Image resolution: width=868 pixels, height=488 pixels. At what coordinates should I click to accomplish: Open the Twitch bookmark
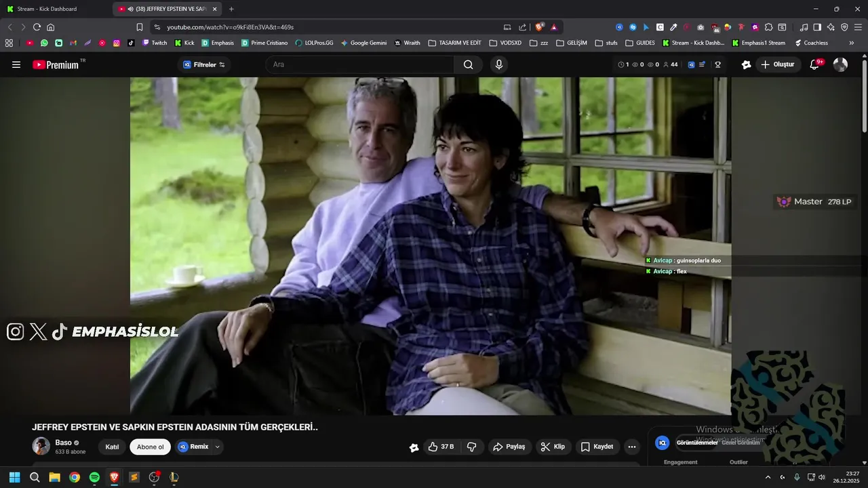tap(155, 43)
